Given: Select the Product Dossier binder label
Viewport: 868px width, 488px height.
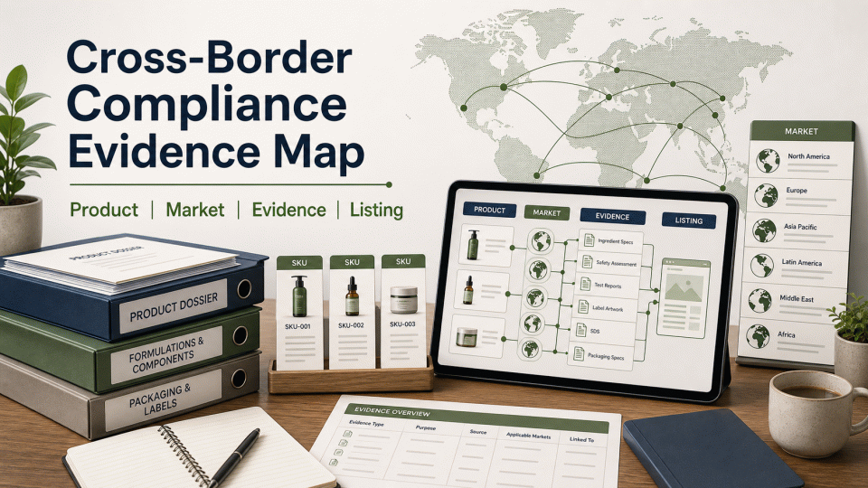Looking at the screenshot, I should coord(174,307).
